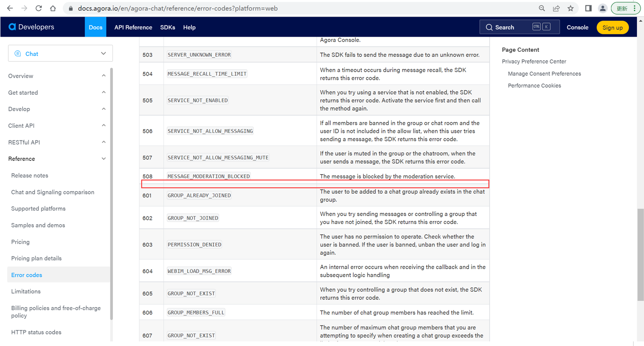Open the Docs menu item
Image resolution: width=644 pixels, height=346 pixels.
tap(95, 27)
